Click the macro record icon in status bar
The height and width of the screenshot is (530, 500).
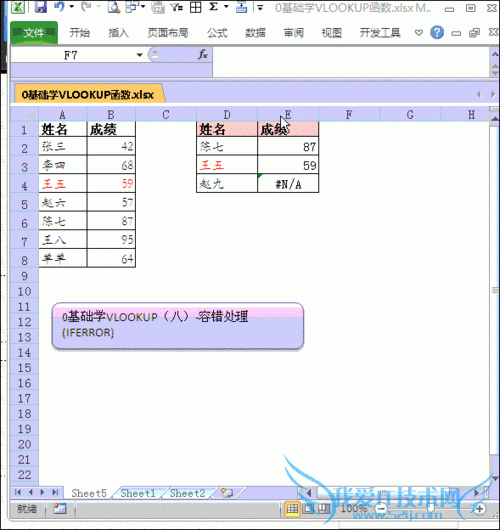coord(59,508)
